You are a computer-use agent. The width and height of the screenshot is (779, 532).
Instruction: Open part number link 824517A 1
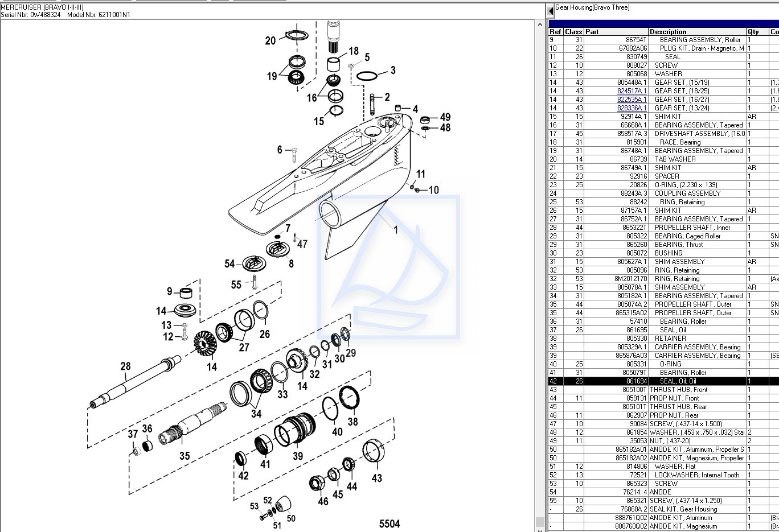tap(632, 91)
